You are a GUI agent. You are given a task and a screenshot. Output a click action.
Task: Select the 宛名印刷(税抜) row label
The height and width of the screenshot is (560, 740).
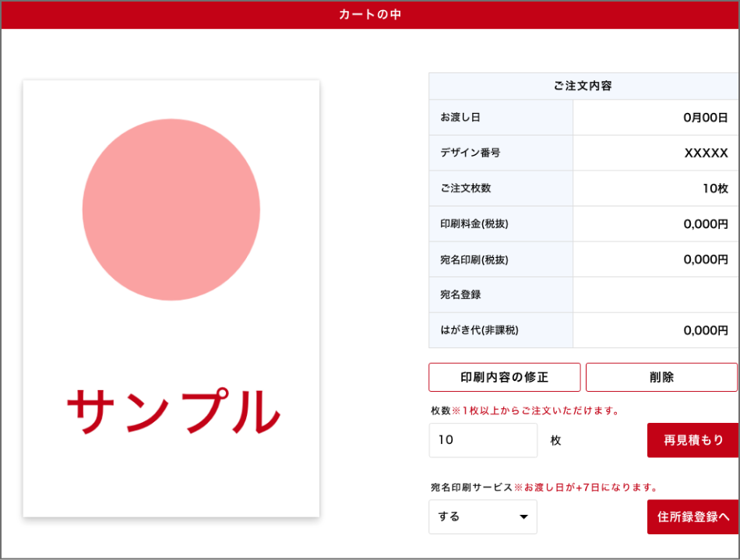click(x=474, y=259)
